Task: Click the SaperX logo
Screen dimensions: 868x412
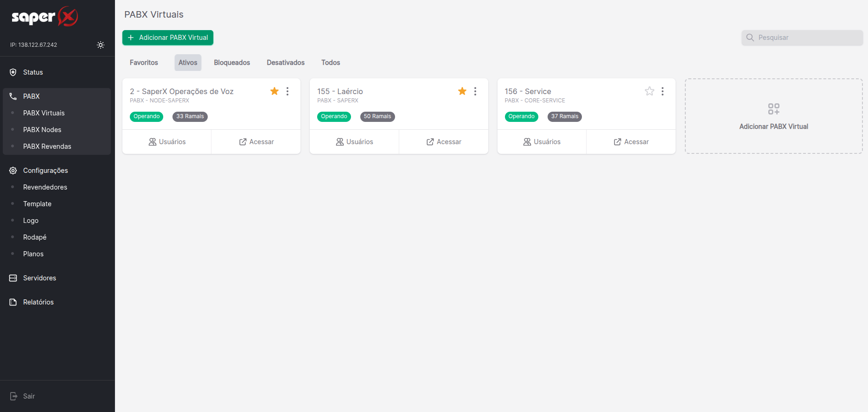Action: click(x=45, y=17)
